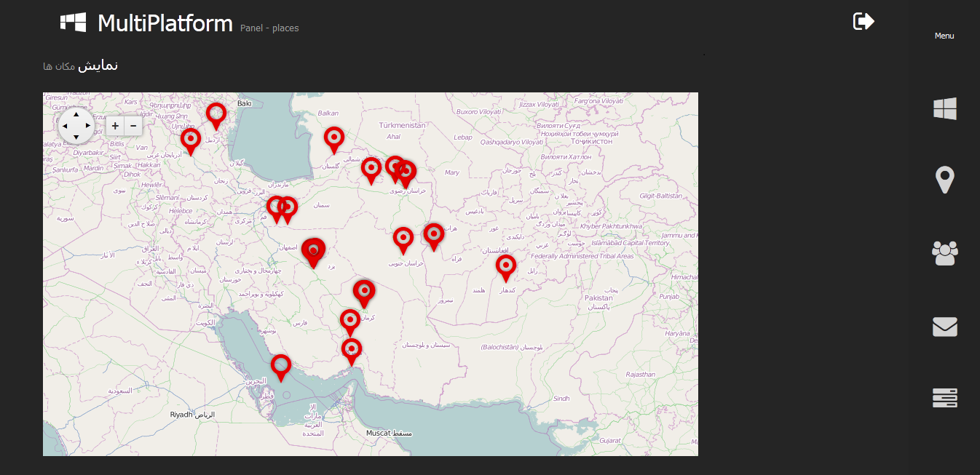The height and width of the screenshot is (475, 980).
Task: Select the marker near آذربایجان غربی
Action: (191, 140)
